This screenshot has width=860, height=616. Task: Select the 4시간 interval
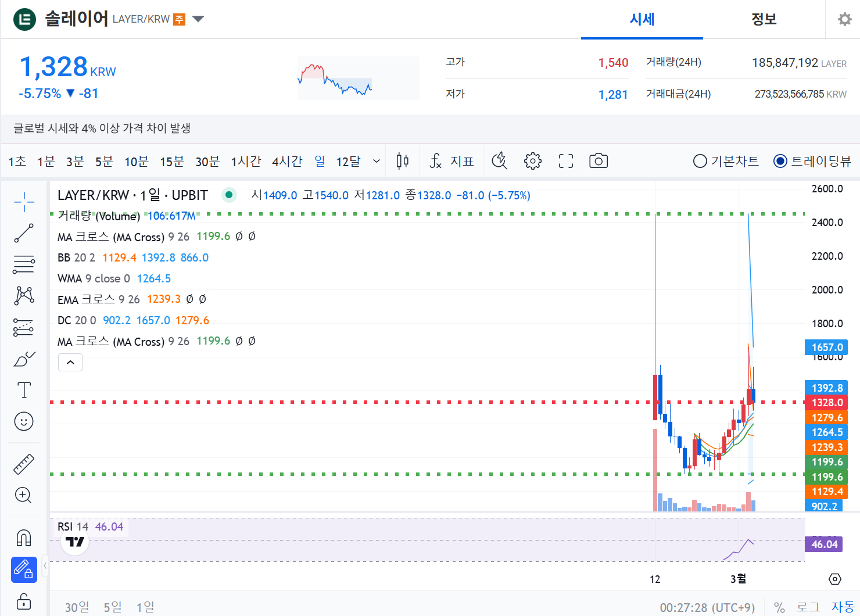pos(288,161)
